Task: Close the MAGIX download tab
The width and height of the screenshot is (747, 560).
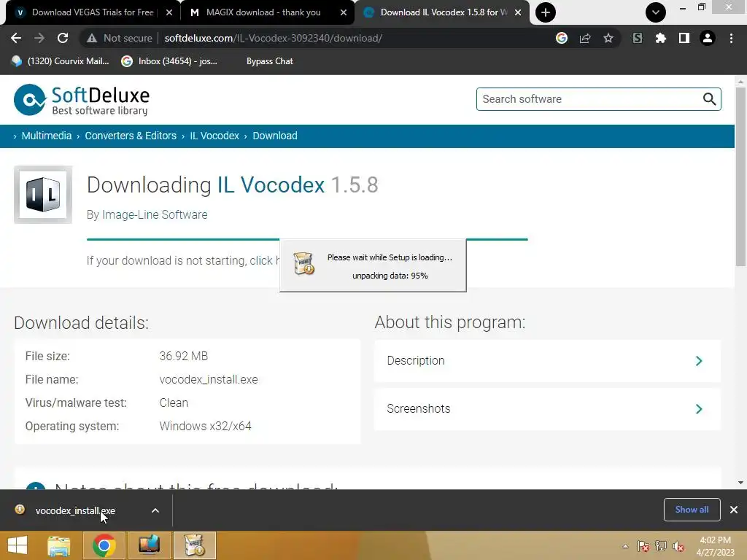Action: [x=344, y=12]
